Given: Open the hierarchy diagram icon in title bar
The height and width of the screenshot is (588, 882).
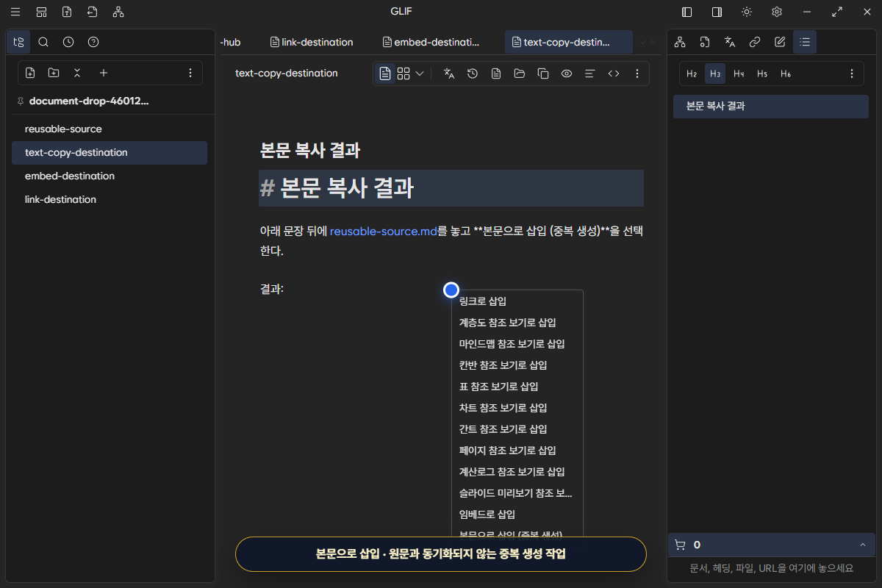Looking at the screenshot, I should click(x=118, y=12).
